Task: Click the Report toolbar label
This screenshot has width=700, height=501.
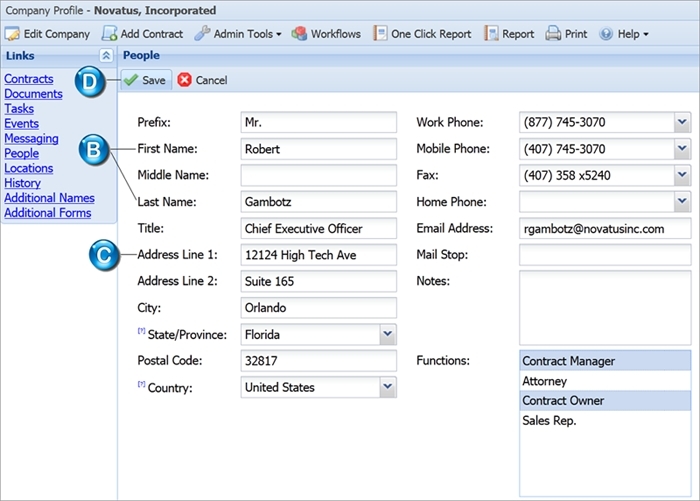Action: pos(518,34)
